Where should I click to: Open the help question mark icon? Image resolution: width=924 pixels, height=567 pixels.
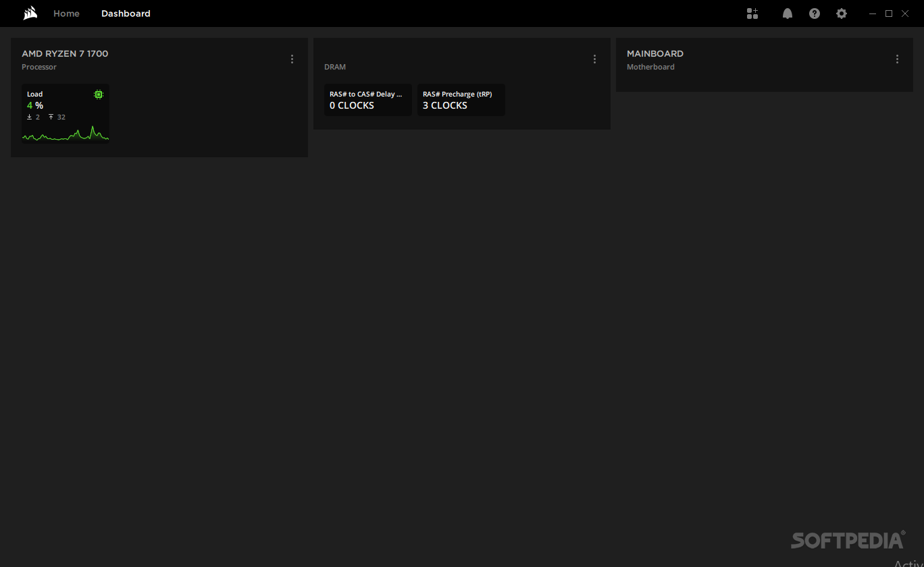[x=815, y=13]
